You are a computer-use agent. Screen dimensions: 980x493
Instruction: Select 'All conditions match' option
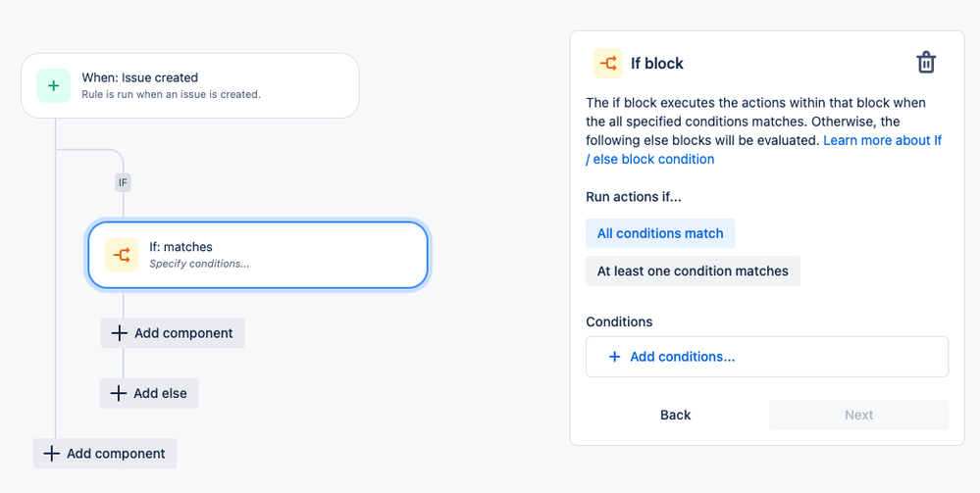coord(660,233)
